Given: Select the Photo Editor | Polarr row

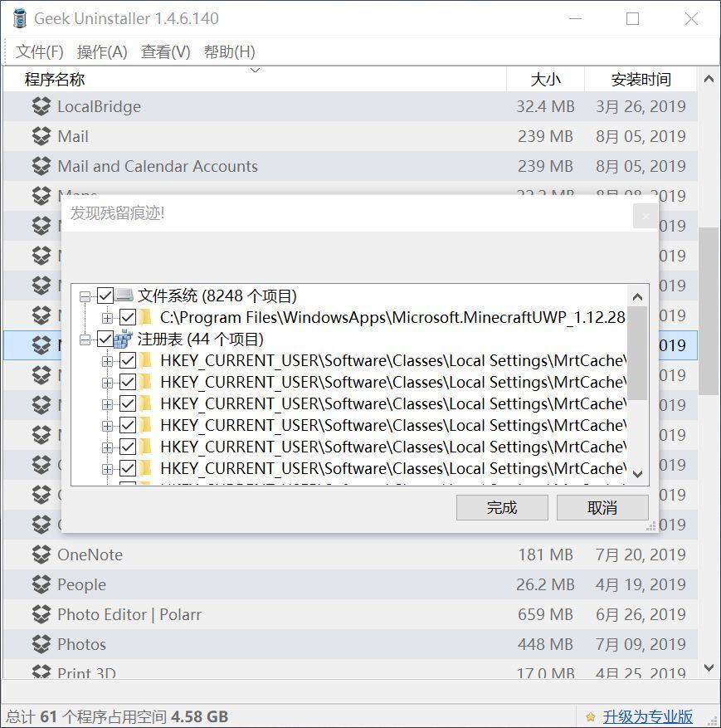Looking at the screenshot, I should point(350,614).
